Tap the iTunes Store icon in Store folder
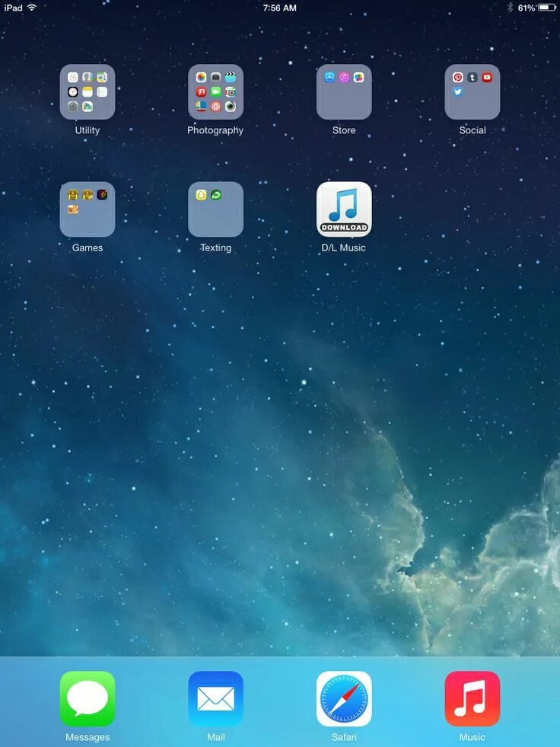Viewport: 560px width, 747px height. (344, 77)
